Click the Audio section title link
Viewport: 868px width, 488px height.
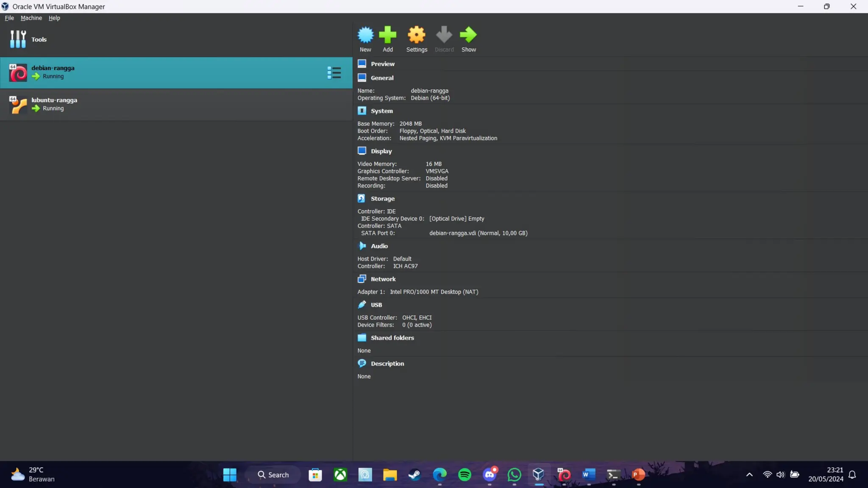coord(379,246)
